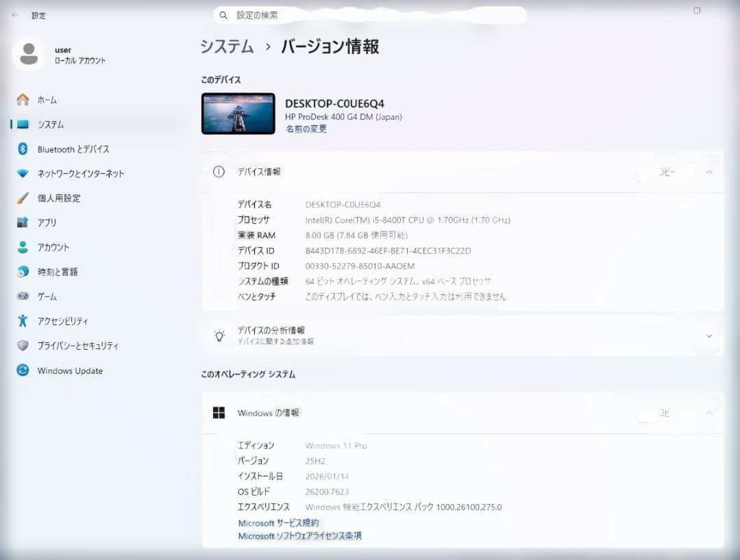The image size is (740, 560).
Task: Collapse the デバイス情報 section
Action: [709, 172]
